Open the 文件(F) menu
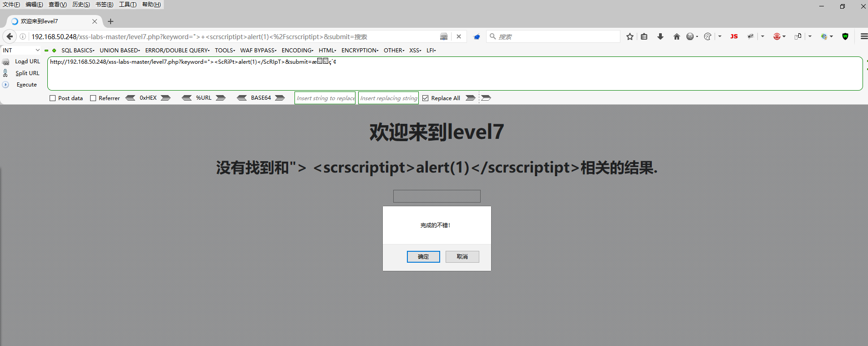This screenshot has height=346, width=868. (11, 5)
